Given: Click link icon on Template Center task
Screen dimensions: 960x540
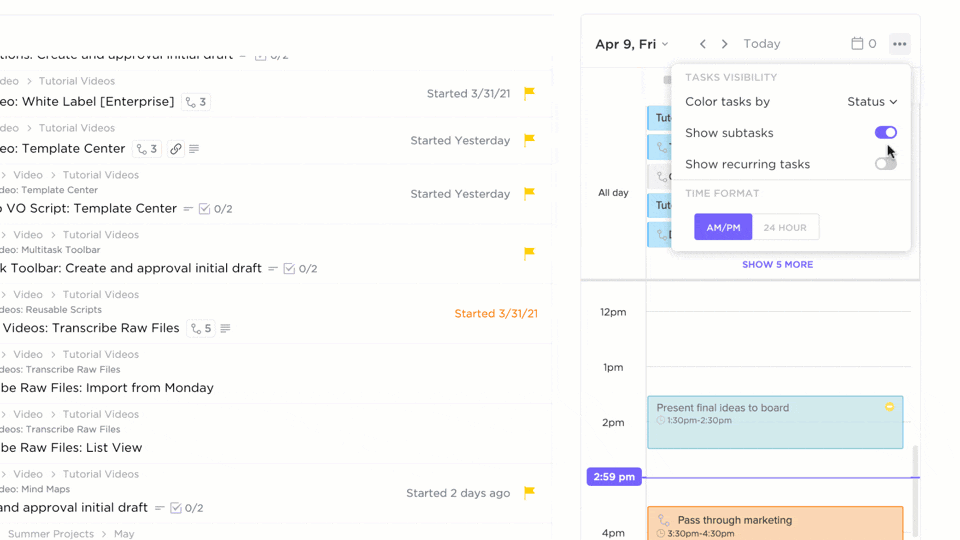Looking at the screenshot, I should (176, 149).
